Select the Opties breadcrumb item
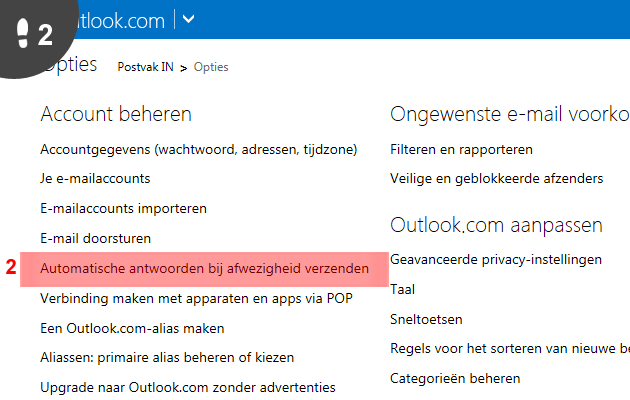 [211, 67]
